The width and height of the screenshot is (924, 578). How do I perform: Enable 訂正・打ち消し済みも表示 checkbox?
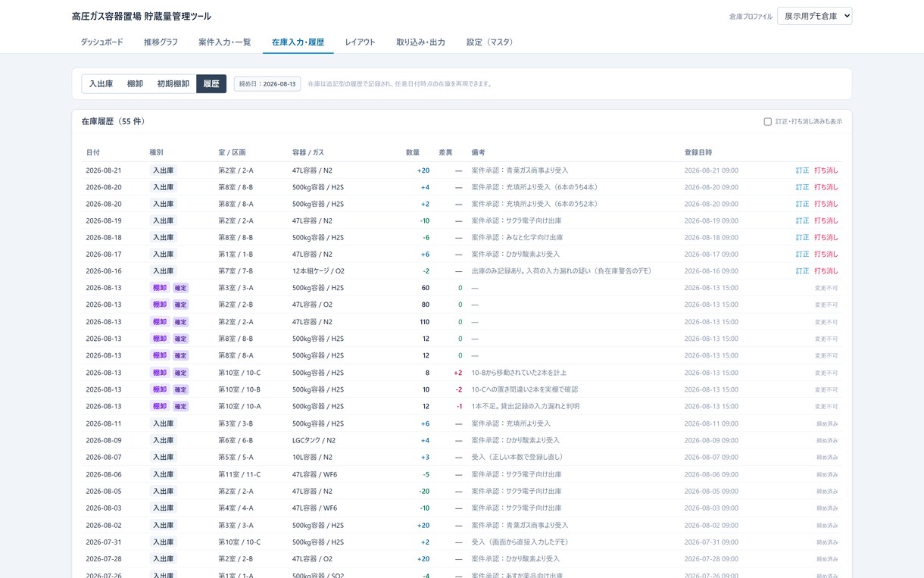click(x=767, y=121)
